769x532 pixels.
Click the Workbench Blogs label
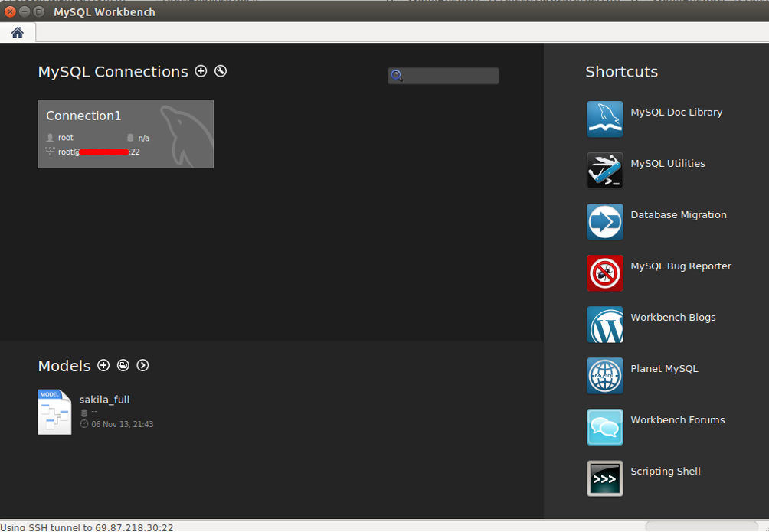coord(673,317)
